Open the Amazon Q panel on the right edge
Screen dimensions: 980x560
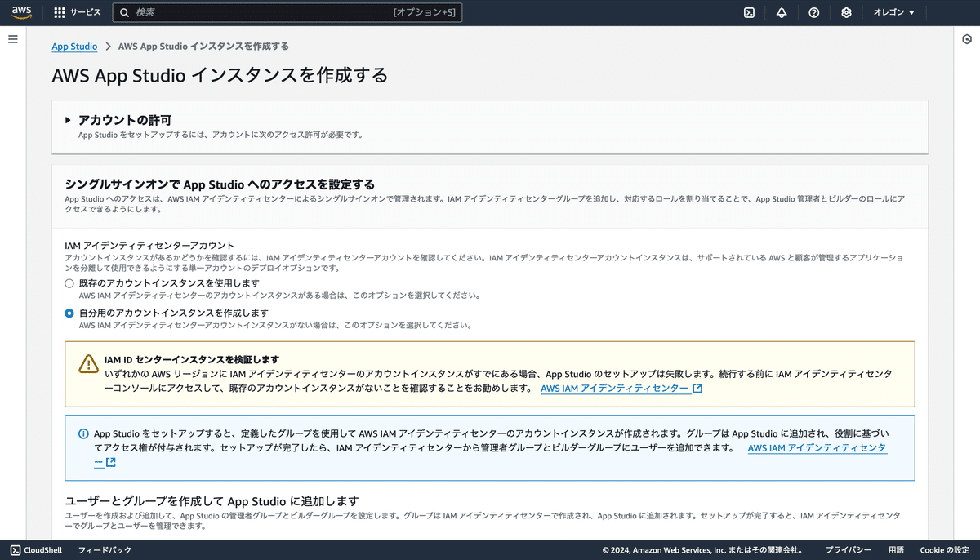(x=968, y=38)
